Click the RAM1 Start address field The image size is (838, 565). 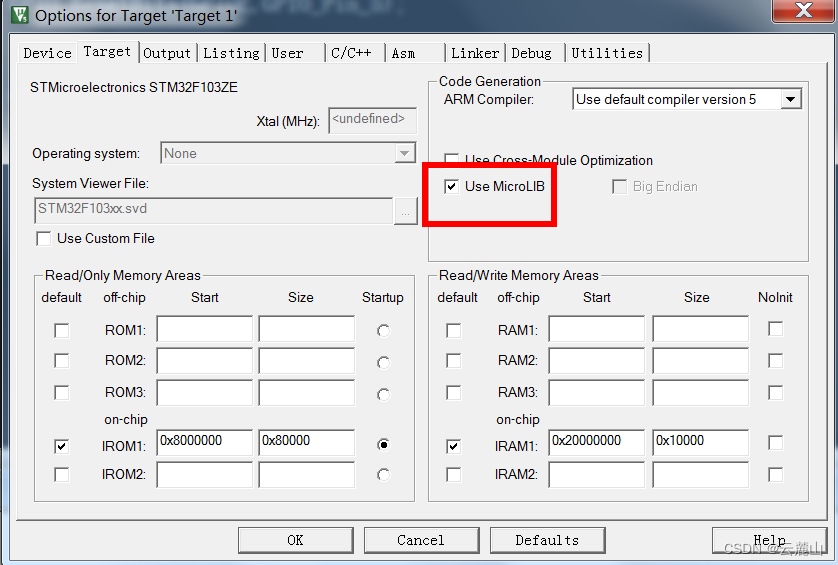pyautogui.click(x=596, y=329)
